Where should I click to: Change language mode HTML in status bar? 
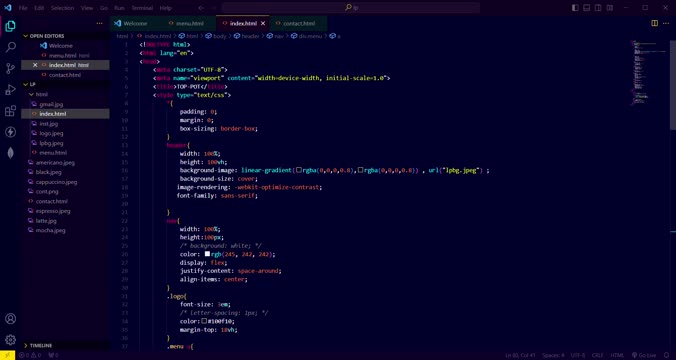[x=617, y=355]
